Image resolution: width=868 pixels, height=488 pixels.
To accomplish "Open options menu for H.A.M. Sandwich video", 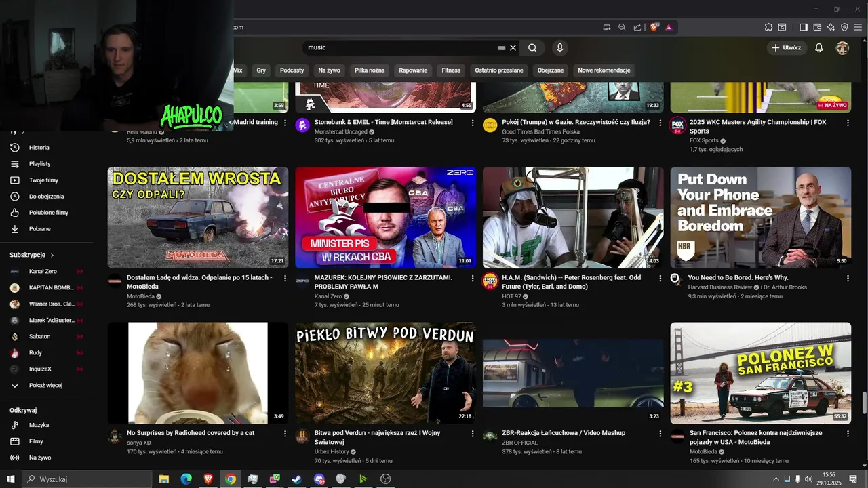I will click(x=660, y=278).
